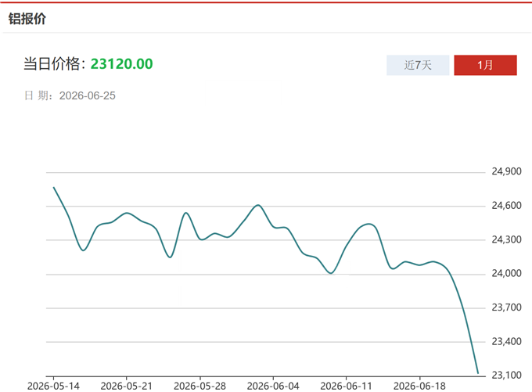Click the 23,100 y-axis label

click(506, 375)
